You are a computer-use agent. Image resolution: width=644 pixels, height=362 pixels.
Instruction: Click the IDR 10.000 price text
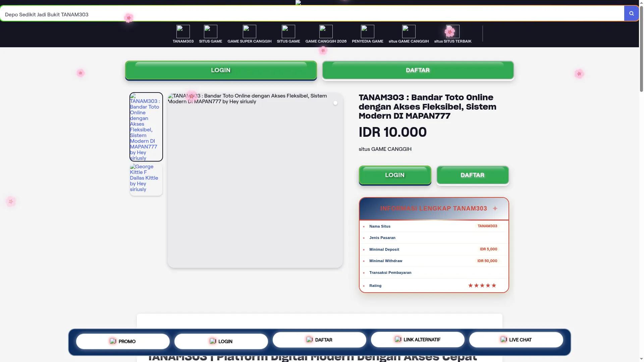(392, 132)
